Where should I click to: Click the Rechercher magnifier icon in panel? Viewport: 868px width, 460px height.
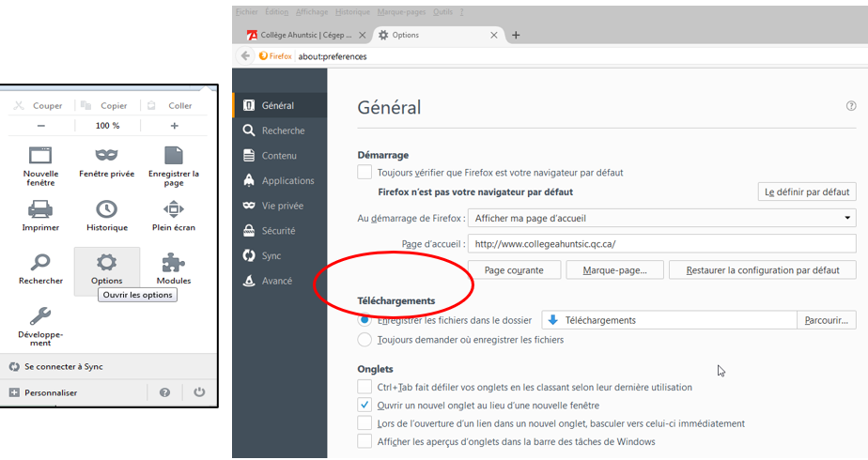click(40, 263)
